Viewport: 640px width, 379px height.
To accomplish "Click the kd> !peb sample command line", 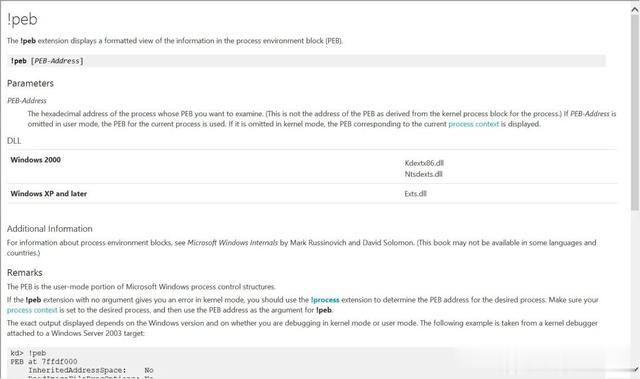I will (x=28, y=353).
